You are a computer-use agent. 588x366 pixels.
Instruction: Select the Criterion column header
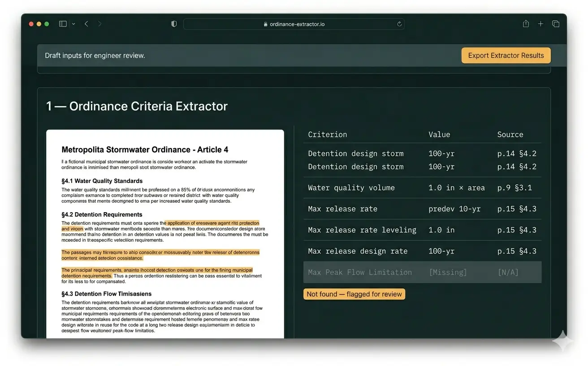328,135
